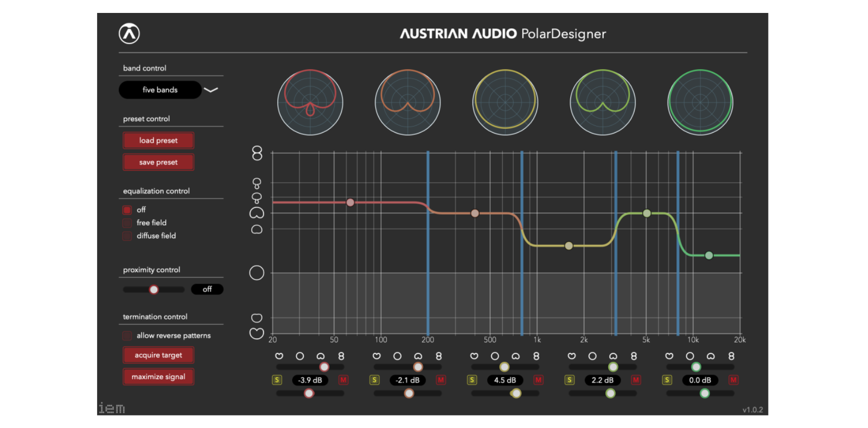The image size is (868, 428).
Task: Enable free field equalization
Action: pos(127,223)
